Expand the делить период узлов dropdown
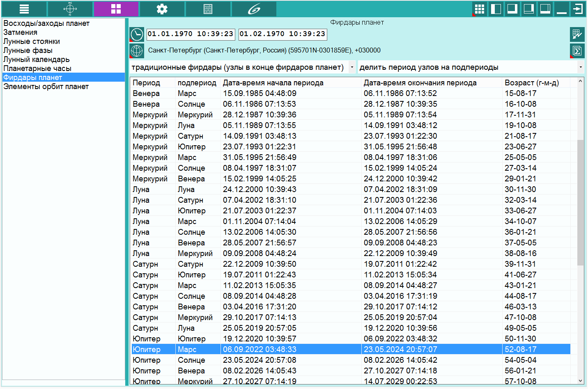 (580, 67)
